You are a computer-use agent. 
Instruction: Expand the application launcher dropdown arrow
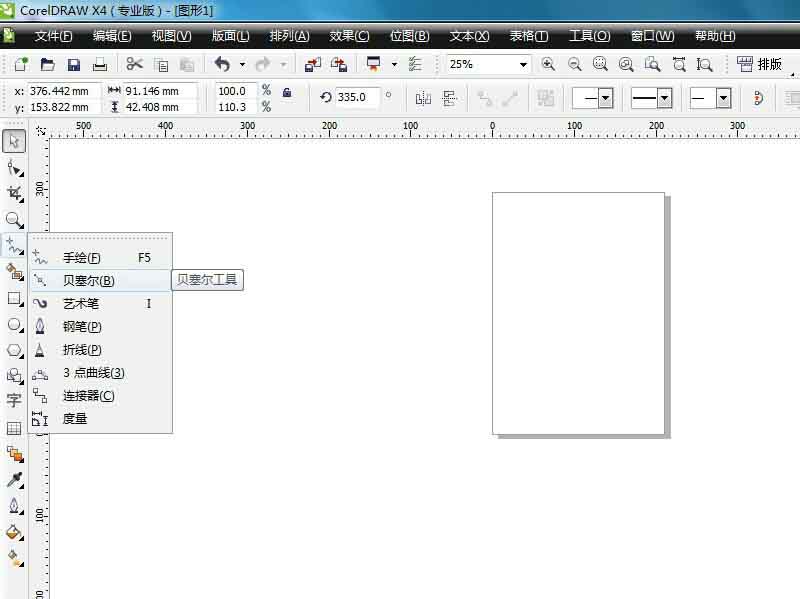[394, 64]
